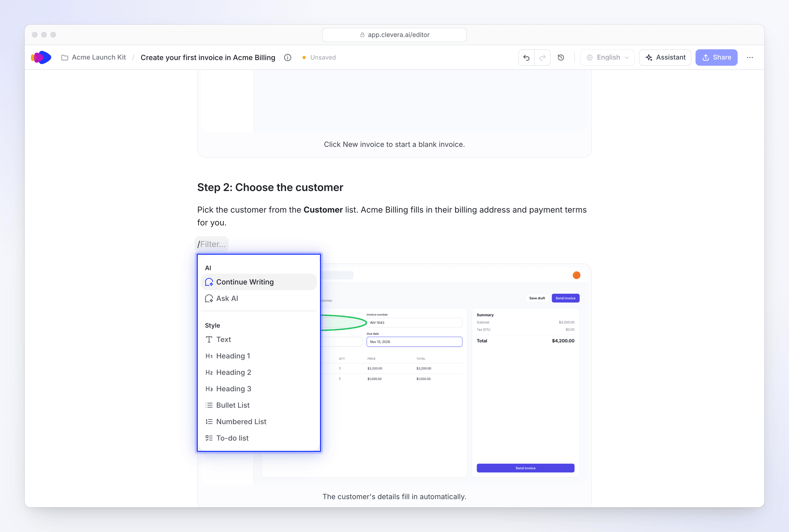Insert a Bullet List
The height and width of the screenshot is (532, 789).
point(259,405)
